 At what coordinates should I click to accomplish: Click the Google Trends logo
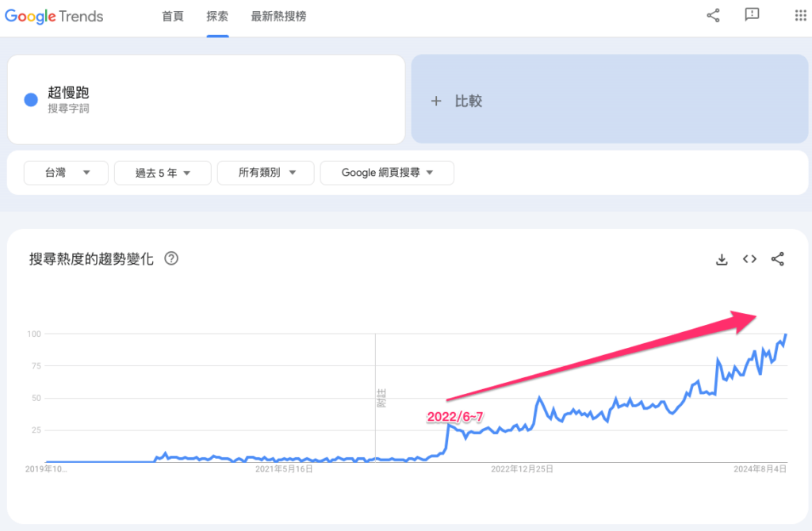[53, 16]
